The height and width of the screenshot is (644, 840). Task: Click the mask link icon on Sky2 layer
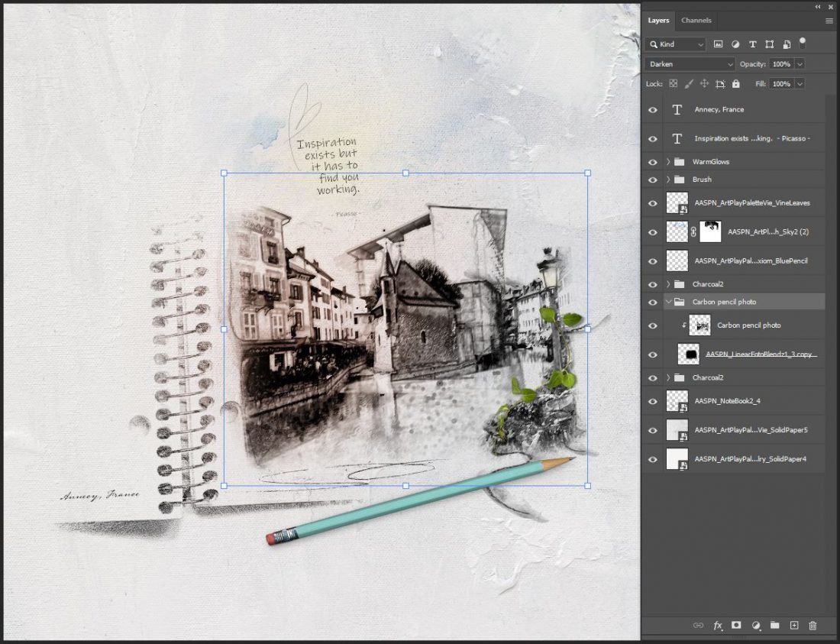pyautogui.click(x=693, y=232)
